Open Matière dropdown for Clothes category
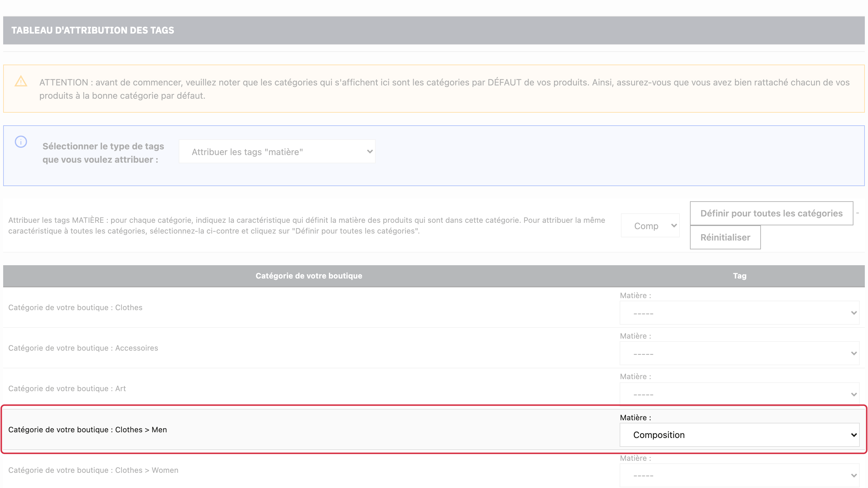Screen dimensions: 868x488 point(740,313)
